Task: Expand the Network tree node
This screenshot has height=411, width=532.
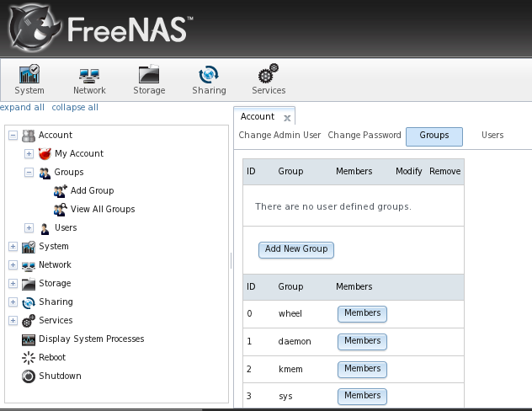Action: (x=13, y=264)
